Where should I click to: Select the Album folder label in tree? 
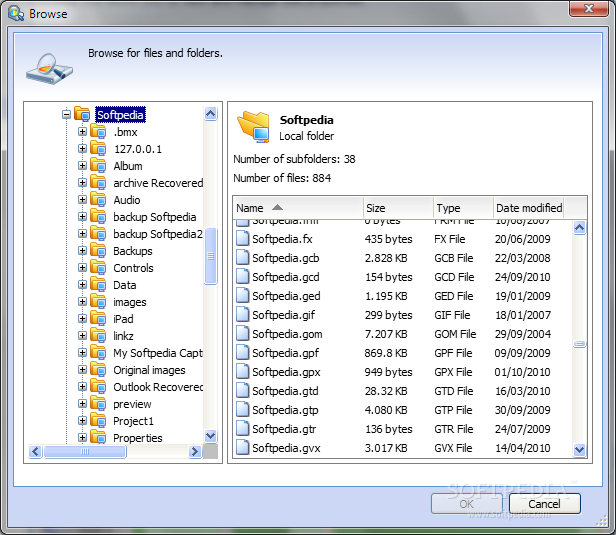(x=128, y=166)
